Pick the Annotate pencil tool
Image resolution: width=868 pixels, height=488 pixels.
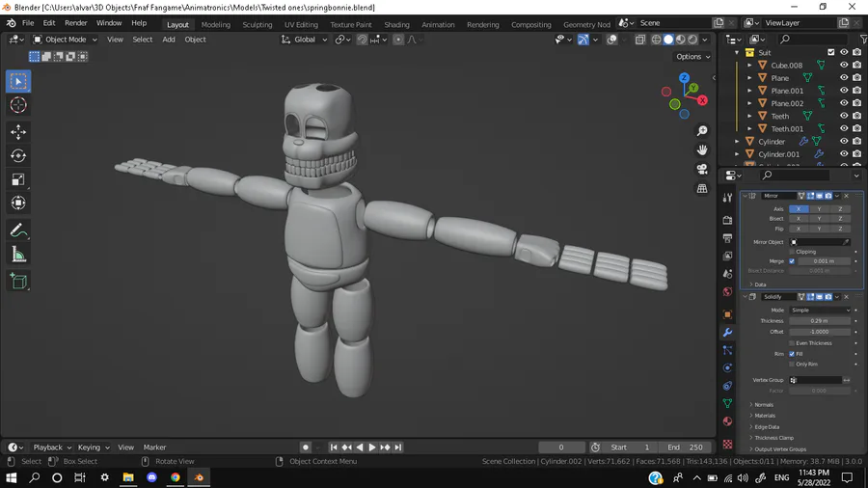18,230
